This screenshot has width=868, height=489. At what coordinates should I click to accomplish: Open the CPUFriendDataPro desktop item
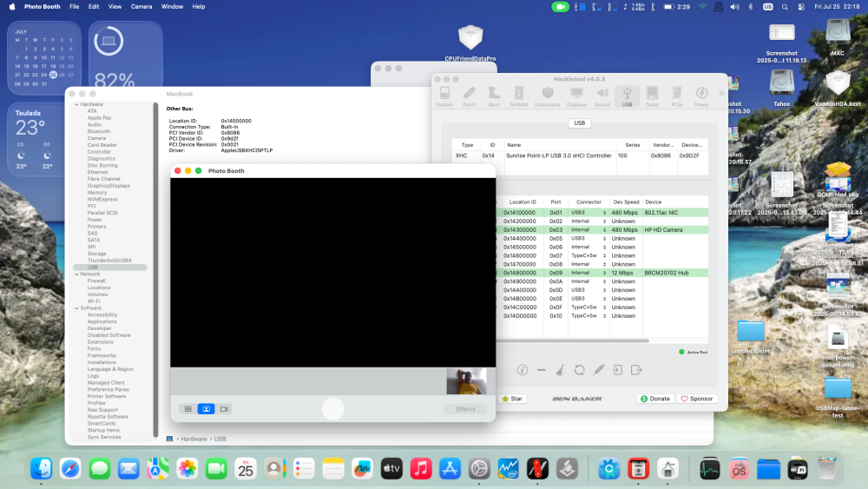point(470,42)
